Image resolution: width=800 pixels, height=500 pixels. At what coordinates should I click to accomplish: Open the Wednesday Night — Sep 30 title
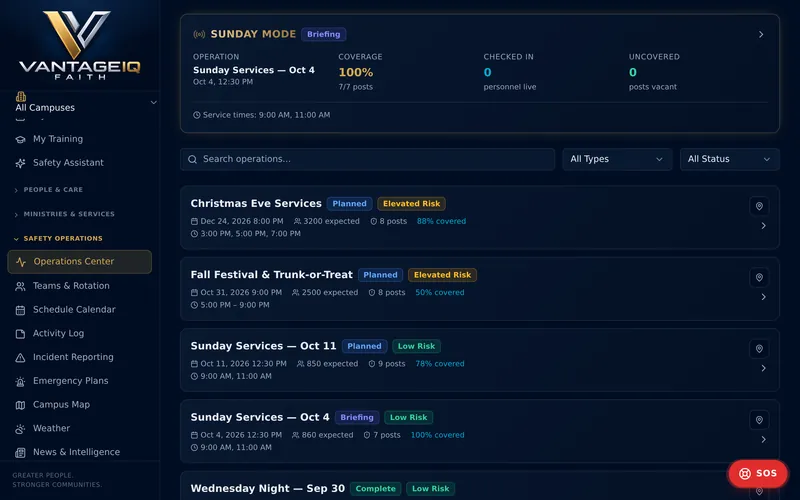[x=268, y=489]
